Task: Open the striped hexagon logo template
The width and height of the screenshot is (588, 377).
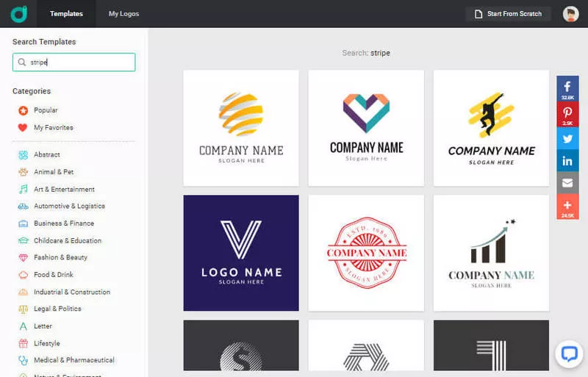Action: coord(366,345)
